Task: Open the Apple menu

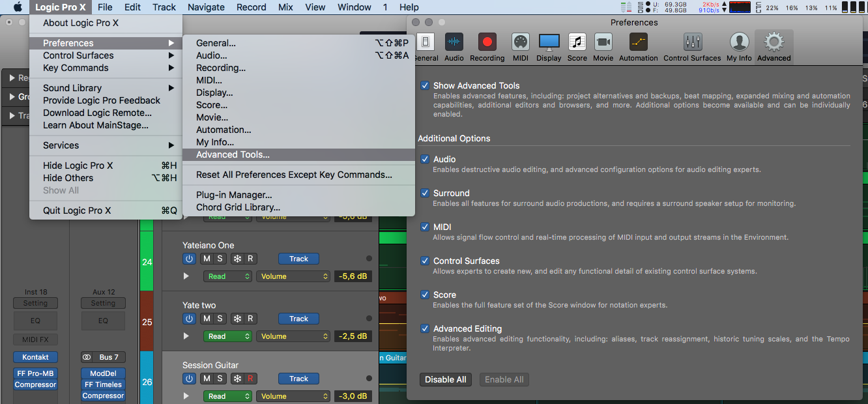Action: [18, 7]
